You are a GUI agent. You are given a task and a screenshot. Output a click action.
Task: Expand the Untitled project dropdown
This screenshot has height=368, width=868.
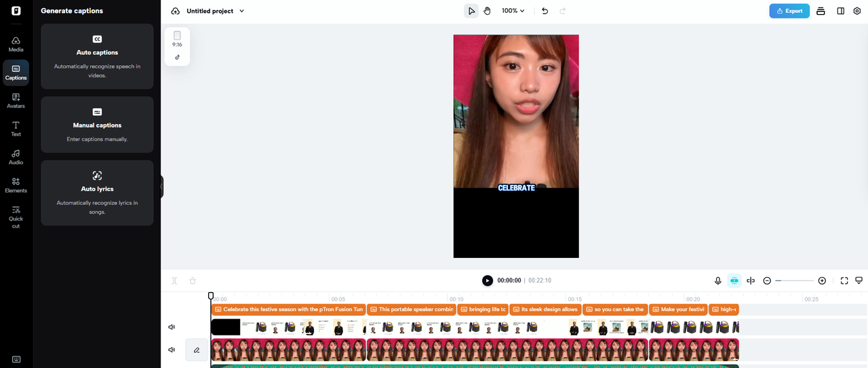click(242, 11)
